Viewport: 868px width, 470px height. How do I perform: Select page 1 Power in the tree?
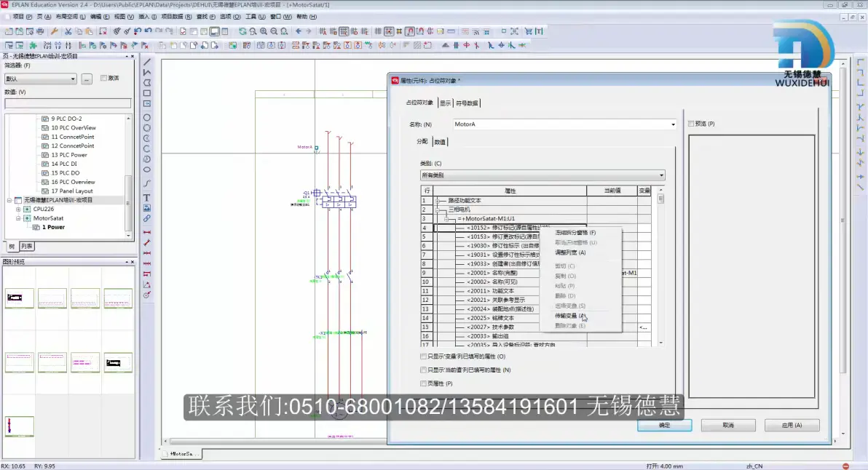coord(53,227)
